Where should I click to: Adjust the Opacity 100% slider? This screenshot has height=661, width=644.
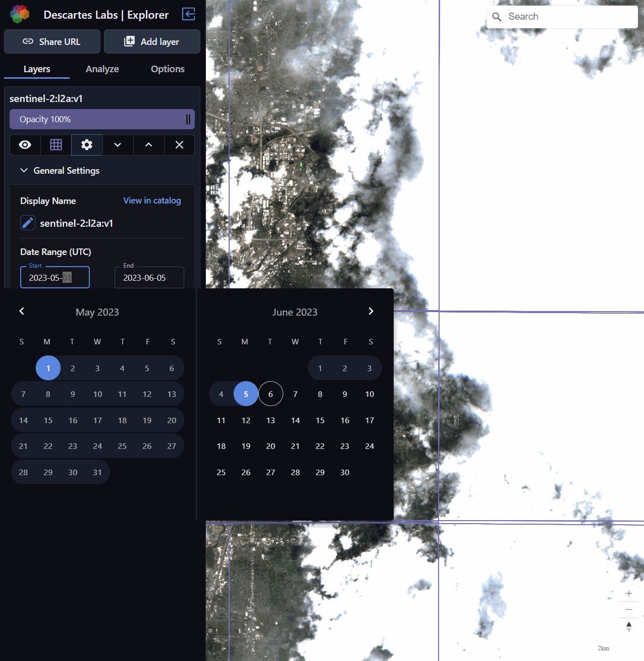102,119
